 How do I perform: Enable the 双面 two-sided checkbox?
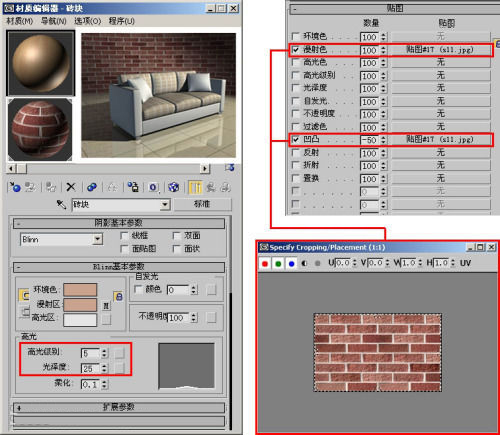(x=177, y=236)
